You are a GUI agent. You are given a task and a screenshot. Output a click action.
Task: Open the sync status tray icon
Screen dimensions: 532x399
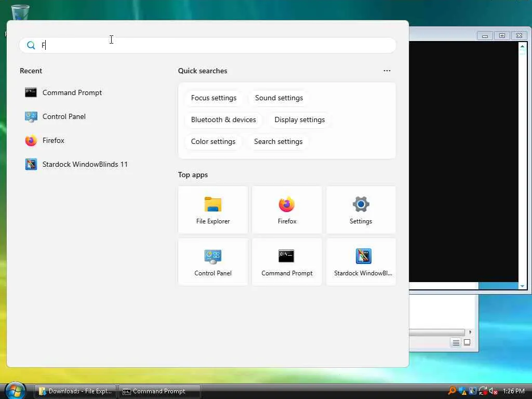pyautogui.click(x=483, y=391)
